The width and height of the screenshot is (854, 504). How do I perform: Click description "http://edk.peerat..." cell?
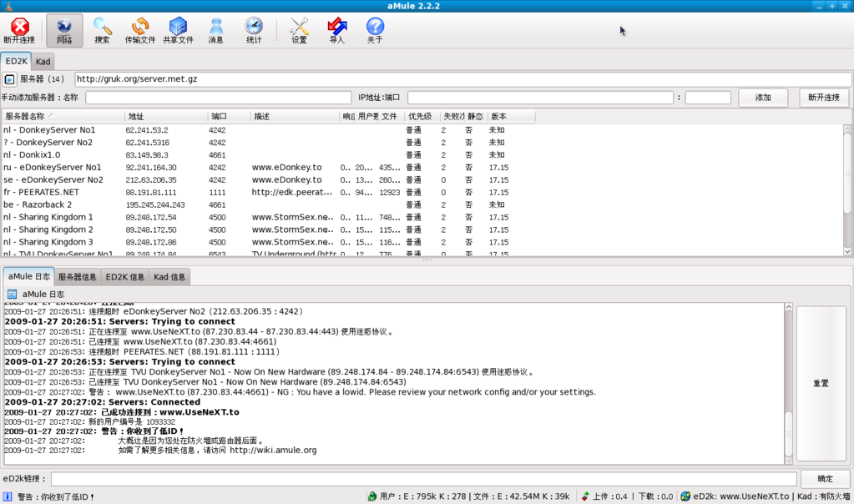pos(292,193)
